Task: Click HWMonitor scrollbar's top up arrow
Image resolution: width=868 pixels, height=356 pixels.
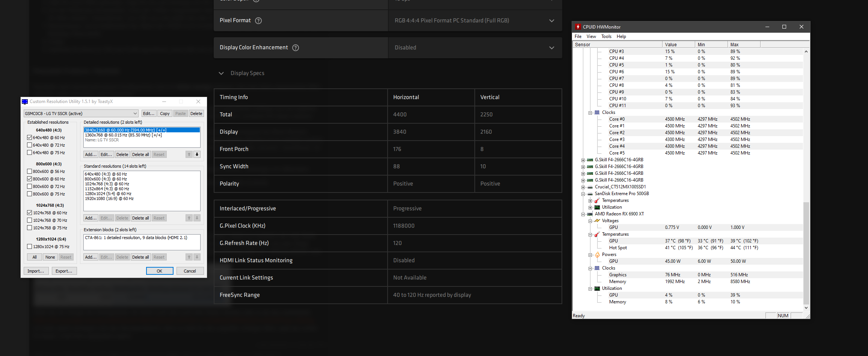Action: pos(806,52)
